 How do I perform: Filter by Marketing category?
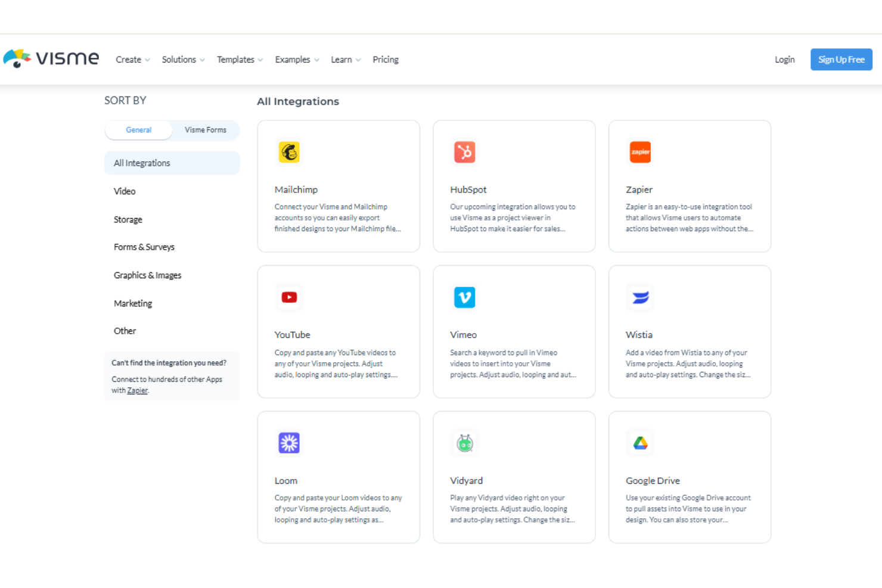coord(133,303)
